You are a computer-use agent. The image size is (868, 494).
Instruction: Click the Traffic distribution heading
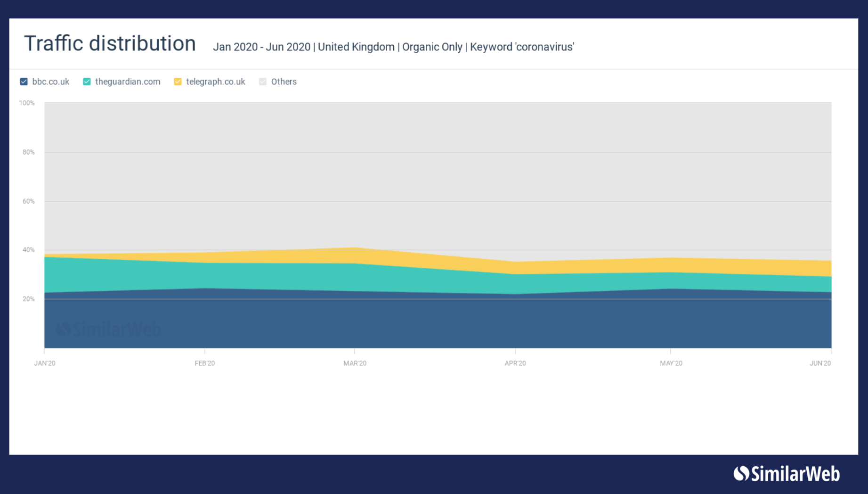tap(110, 43)
